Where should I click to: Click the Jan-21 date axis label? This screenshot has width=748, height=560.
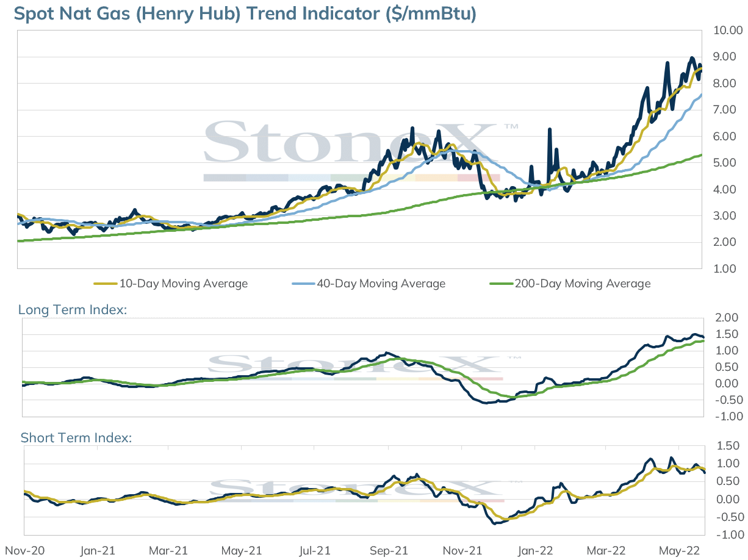coord(97,551)
